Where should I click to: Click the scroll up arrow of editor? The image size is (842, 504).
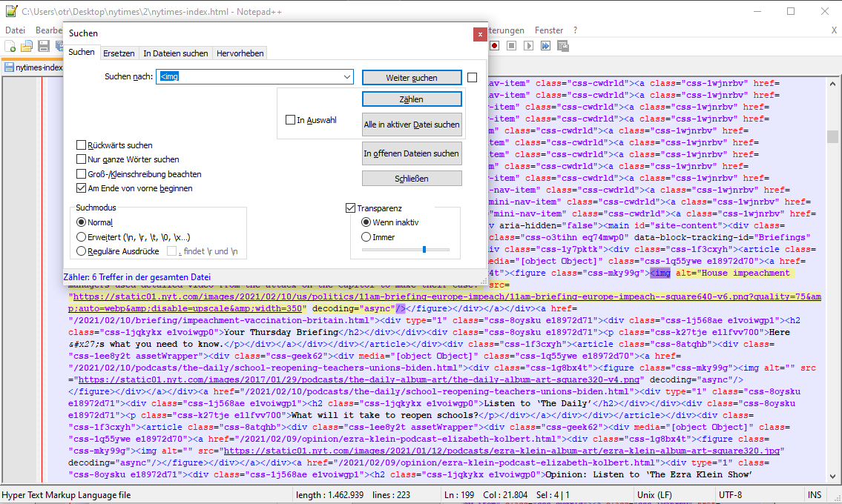point(832,84)
